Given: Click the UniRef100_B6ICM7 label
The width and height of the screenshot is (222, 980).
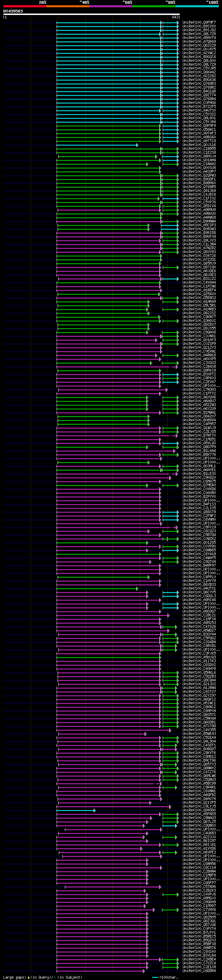Looking at the screenshot, I should tap(199, 841).
